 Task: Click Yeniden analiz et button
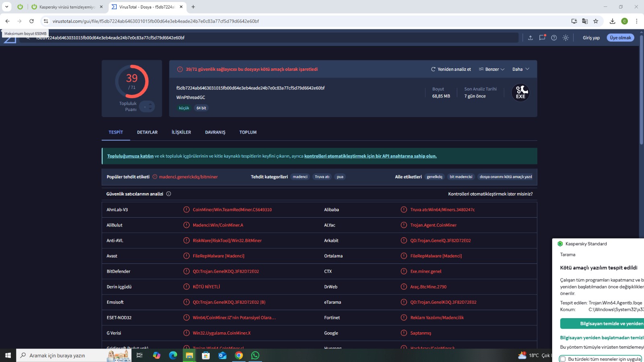coord(451,69)
